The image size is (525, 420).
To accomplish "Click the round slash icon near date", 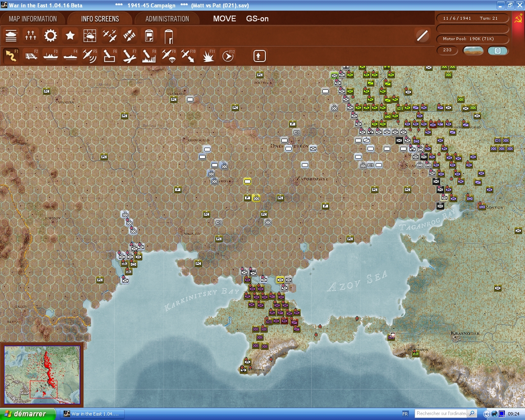I will click(422, 36).
